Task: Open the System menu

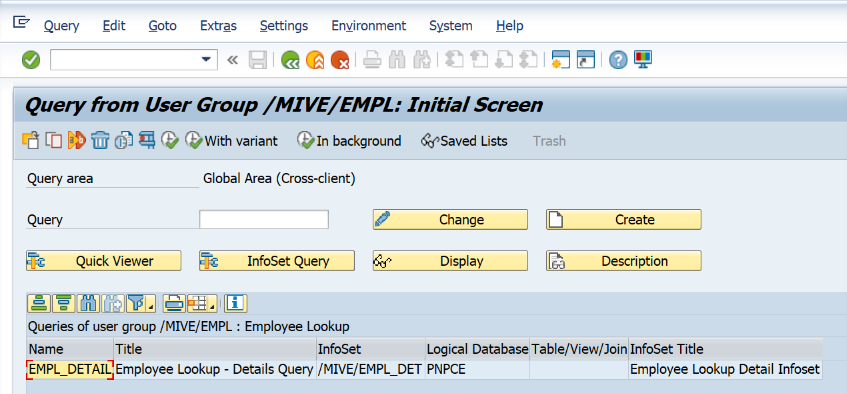Action: pos(451,25)
